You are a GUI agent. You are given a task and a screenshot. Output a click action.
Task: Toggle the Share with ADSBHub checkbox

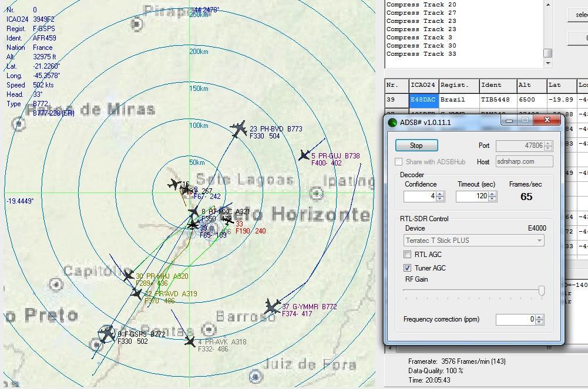399,161
